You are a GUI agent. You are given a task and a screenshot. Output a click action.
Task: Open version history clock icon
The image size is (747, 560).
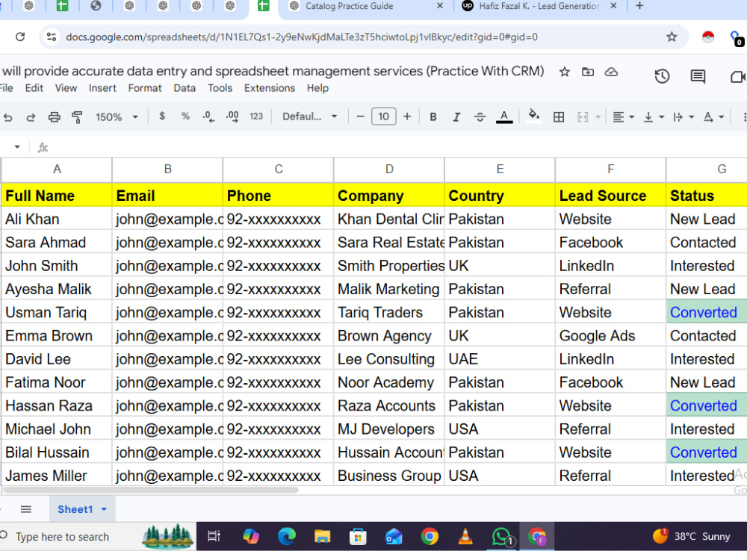pos(662,76)
